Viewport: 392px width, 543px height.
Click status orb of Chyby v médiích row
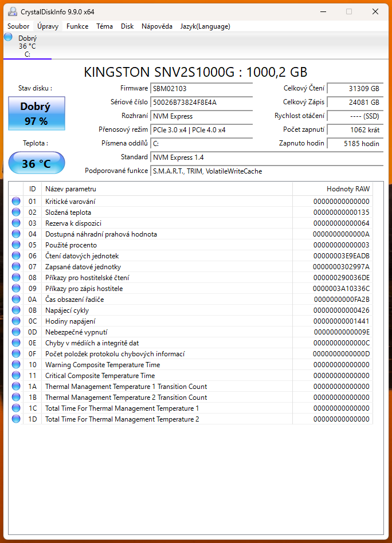pyautogui.click(x=16, y=343)
